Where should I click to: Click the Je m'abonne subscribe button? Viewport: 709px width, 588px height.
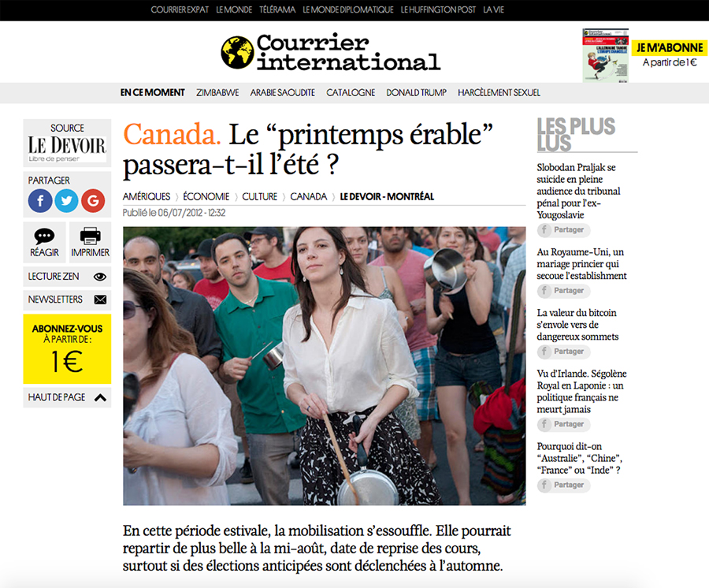click(670, 47)
